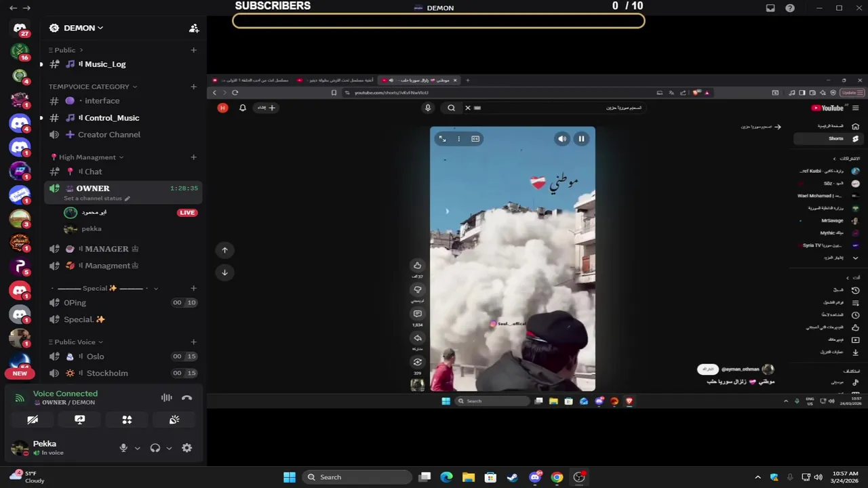Open Windows Start menu

click(290, 477)
